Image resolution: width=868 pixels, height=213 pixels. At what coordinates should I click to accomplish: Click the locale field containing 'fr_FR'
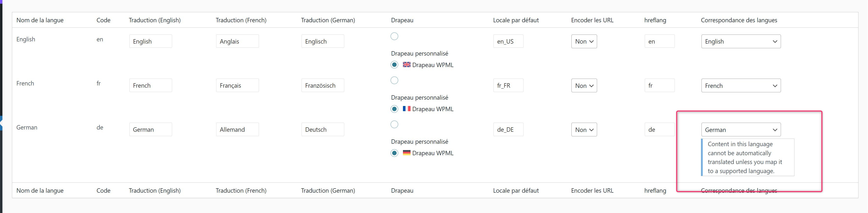point(508,85)
